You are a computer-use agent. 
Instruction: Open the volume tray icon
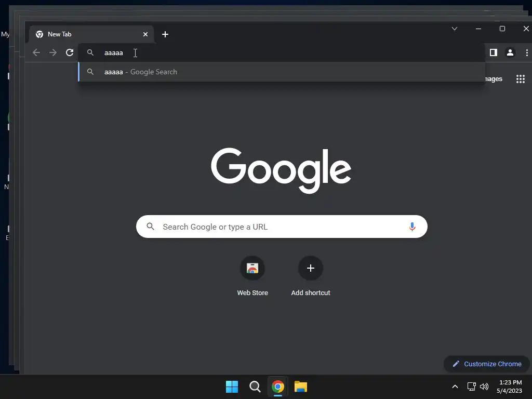coord(484,387)
